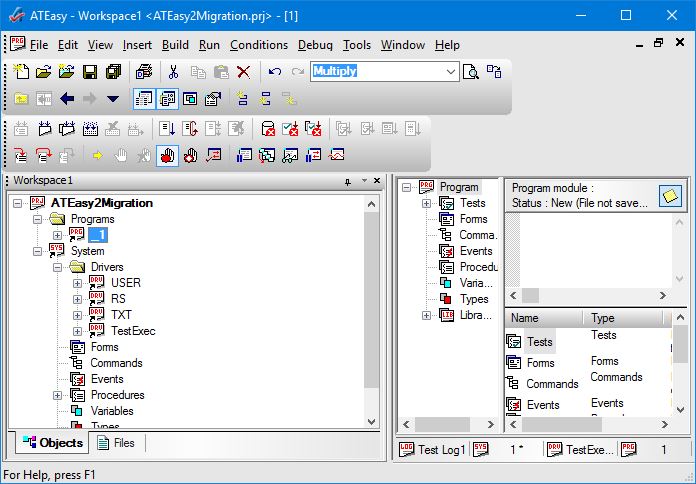Image resolution: width=696 pixels, height=484 pixels.
Task: Open the File menu
Action: click(39, 45)
